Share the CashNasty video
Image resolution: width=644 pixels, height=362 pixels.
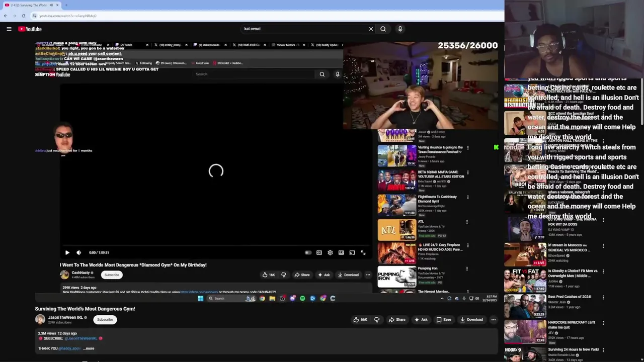302,275
